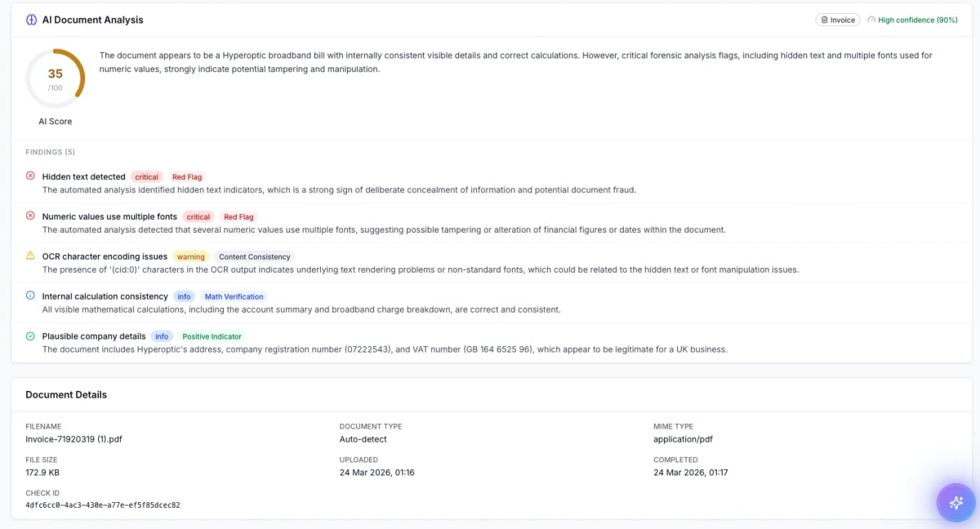Click the AI Document Analysis header icon
The height and width of the screenshot is (529, 980).
click(x=30, y=19)
